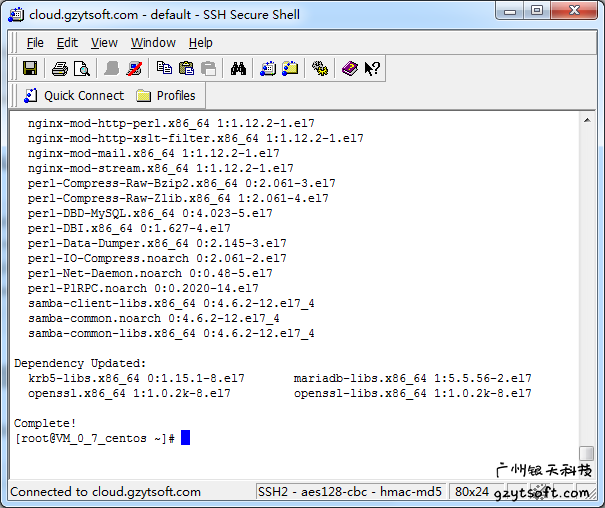Click 'Connected to cloud.gzytsoft.com' in status bar
605x508 pixels.
point(105,492)
